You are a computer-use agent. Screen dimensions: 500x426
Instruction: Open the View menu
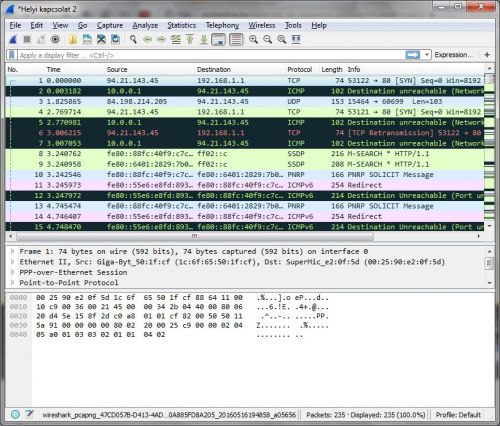pos(60,25)
